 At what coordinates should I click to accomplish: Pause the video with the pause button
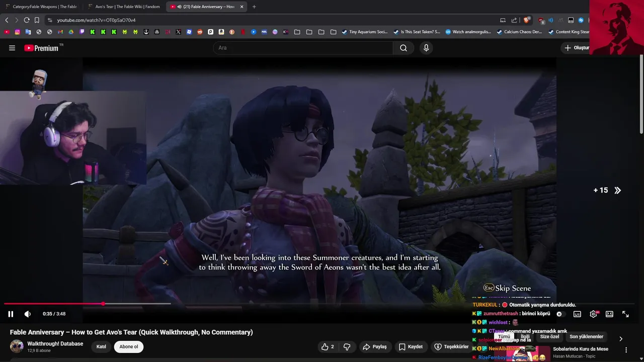11,314
